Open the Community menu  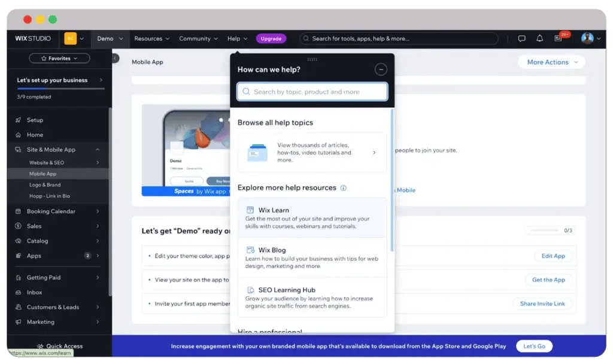[198, 39]
